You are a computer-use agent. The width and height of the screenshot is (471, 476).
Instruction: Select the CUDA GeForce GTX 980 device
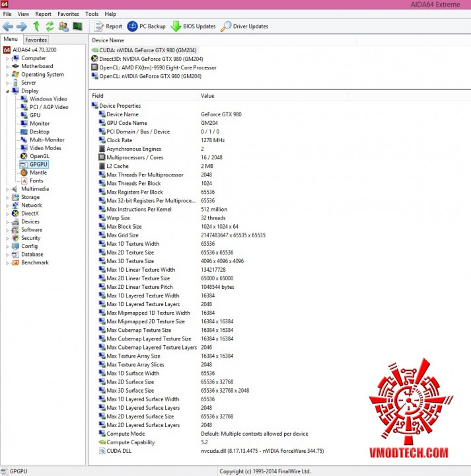click(145, 50)
